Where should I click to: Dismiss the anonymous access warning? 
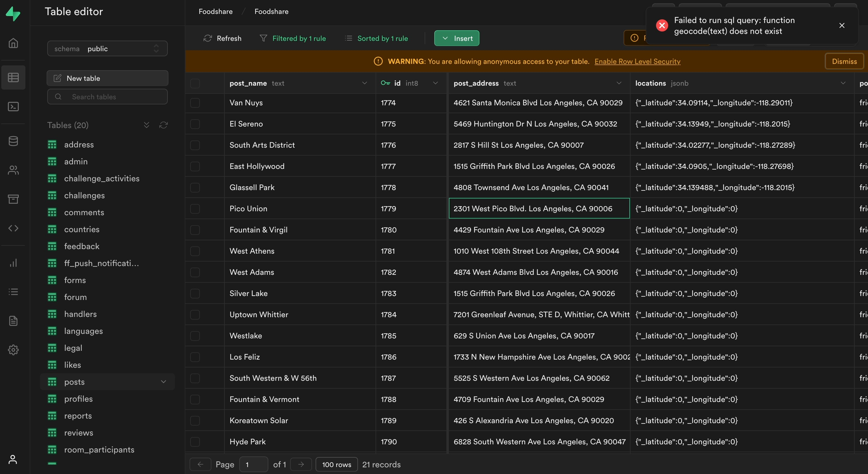click(844, 61)
